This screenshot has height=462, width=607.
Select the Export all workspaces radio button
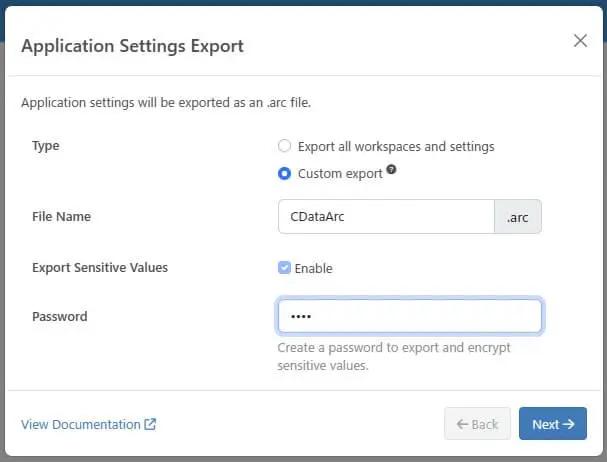click(285, 146)
